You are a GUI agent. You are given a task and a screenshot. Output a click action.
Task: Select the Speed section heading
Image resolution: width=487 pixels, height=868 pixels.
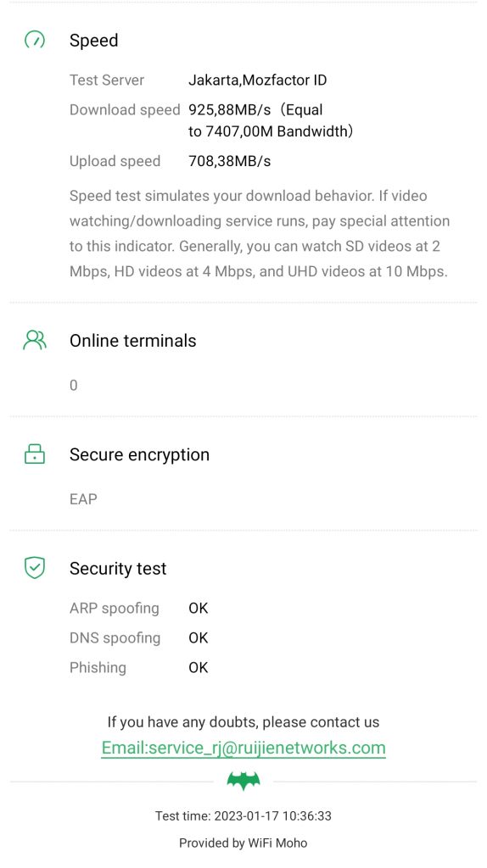click(93, 41)
